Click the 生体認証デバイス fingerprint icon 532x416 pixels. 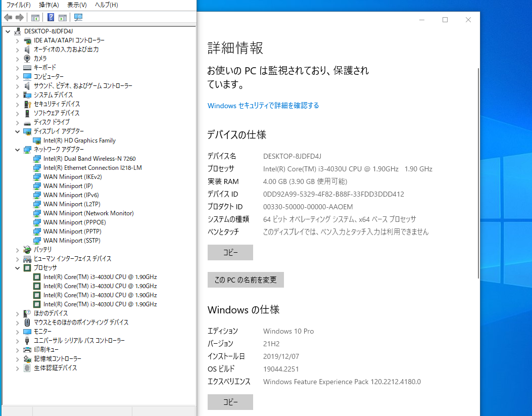click(27, 368)
